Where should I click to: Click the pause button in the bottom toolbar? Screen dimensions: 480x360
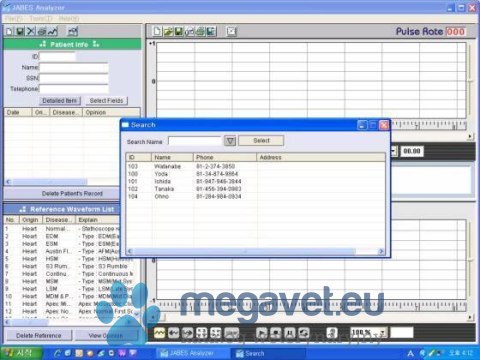click(290, 332)
